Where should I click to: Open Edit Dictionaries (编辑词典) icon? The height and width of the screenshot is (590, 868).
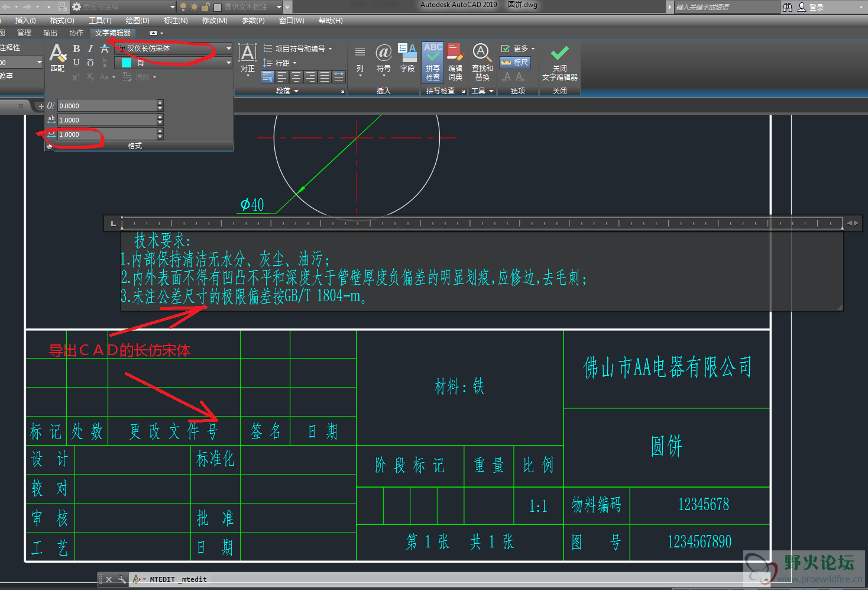[x=455, y=62]
